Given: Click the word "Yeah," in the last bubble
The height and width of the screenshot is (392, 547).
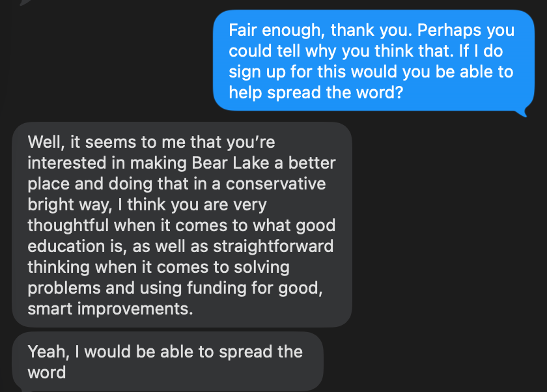Looking at the screenshot, I should [48, 352].
